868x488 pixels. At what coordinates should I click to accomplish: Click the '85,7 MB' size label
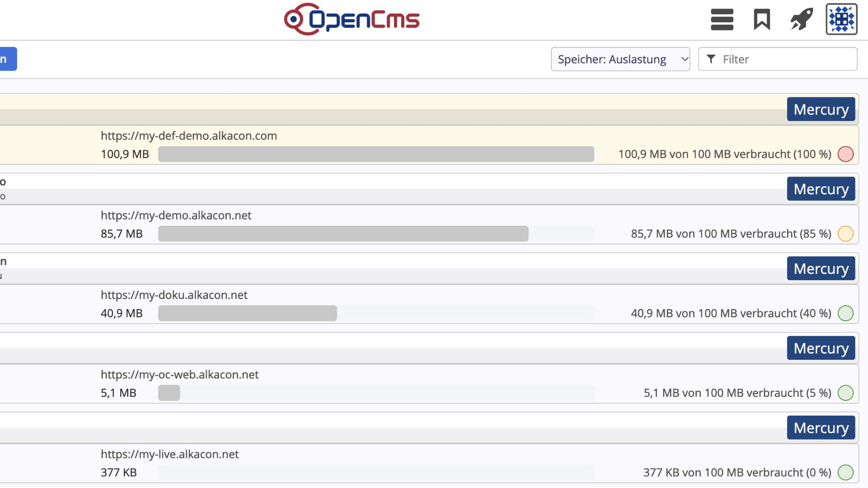[122, 234]
